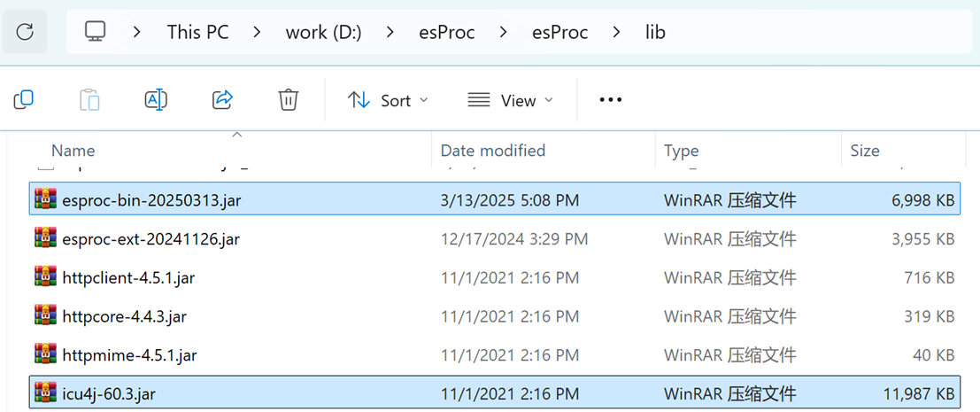Click the Refresh button

tap(25, 33)
